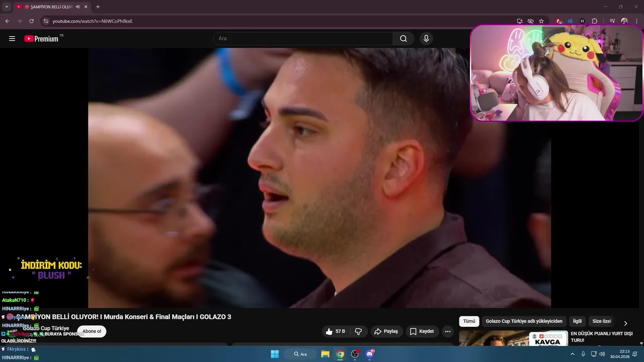This screenshot has height=362, width=644.
Task: Open Discord from the taskbar
Action: [x=370, y=354]
